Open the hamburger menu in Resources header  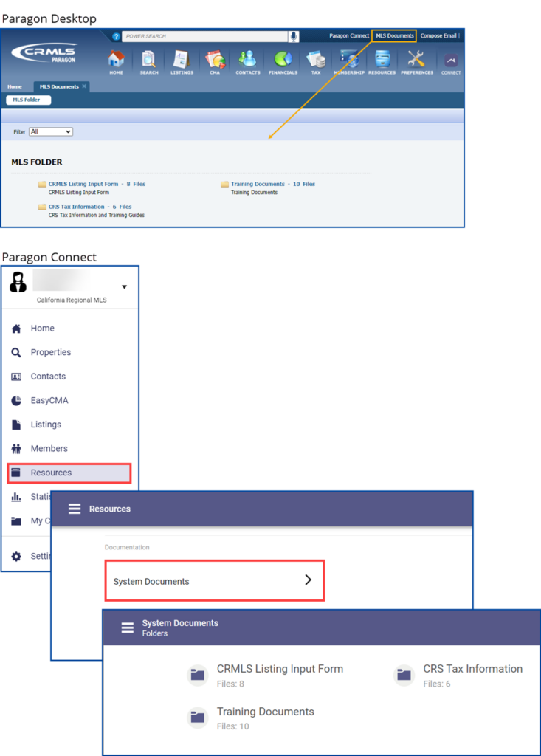coord(75,509)
